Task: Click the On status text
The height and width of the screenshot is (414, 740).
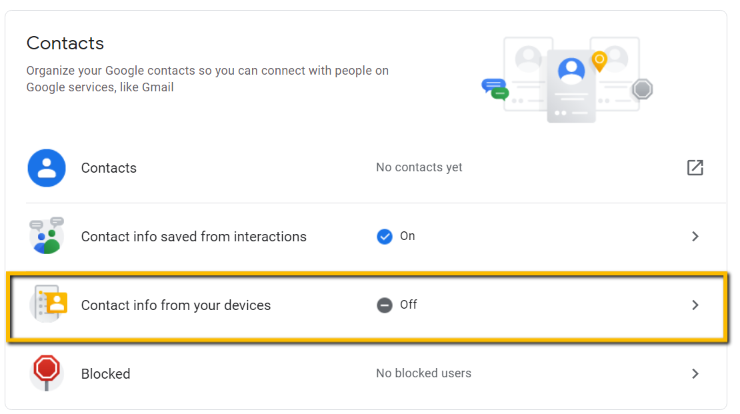Action: (407, 236)
